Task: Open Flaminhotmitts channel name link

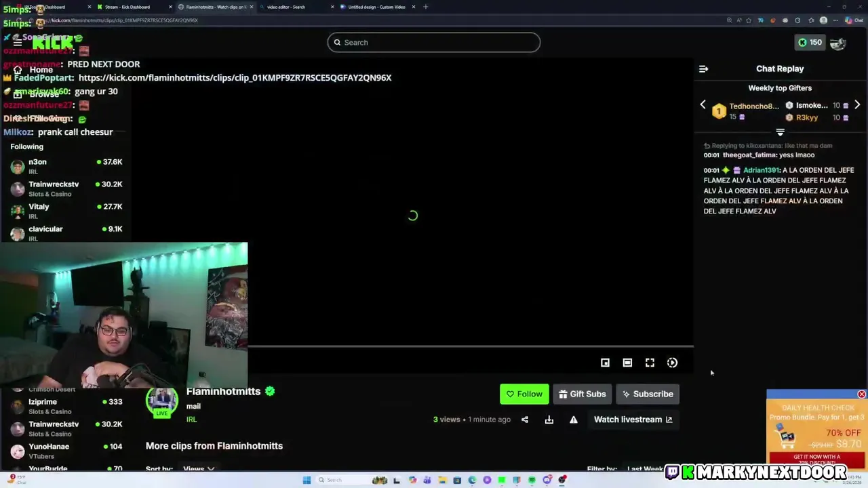Action: coord(223,391)
